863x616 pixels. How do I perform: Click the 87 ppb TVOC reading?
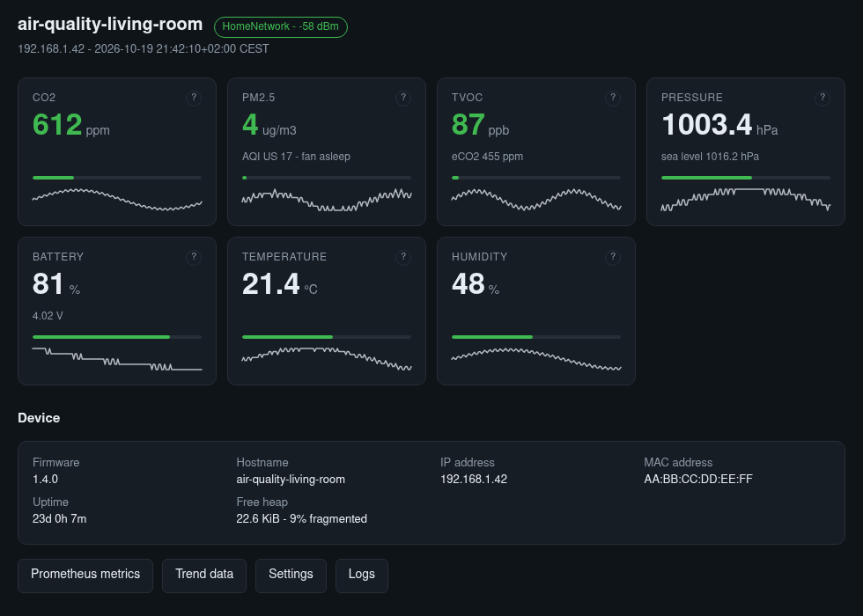pyautogui.click(x=480, y=125)
